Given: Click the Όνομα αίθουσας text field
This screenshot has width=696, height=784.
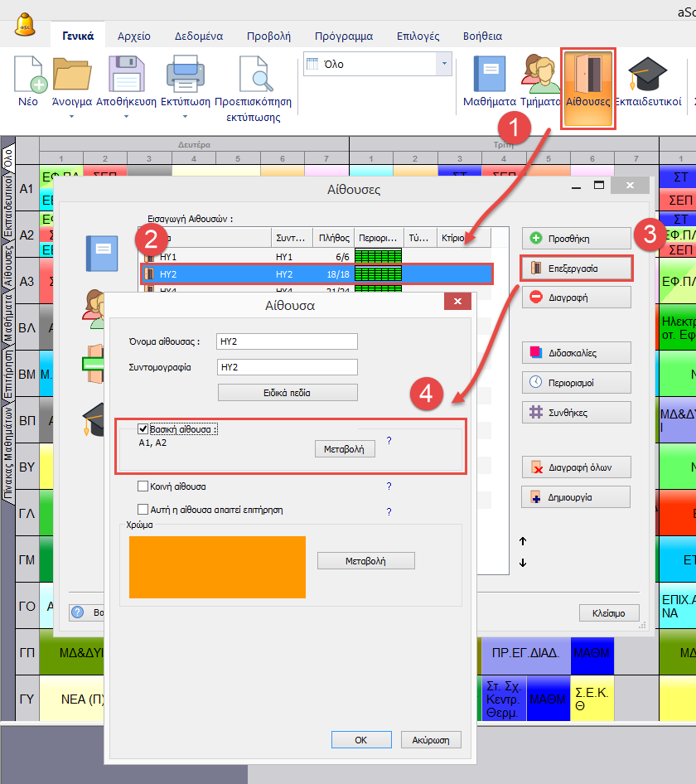Looking at the screenshot, I should (x=286, y=341).
